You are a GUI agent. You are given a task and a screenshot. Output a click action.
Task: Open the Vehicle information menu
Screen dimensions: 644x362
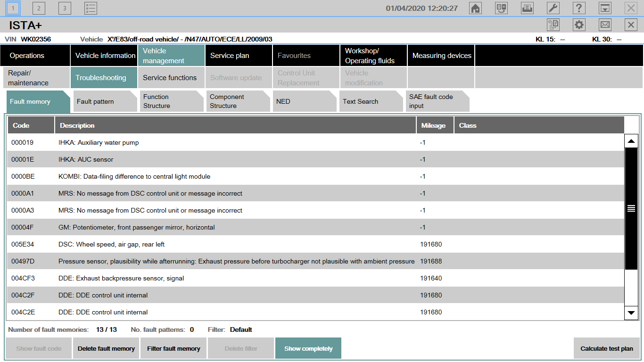tap(104, 56)
